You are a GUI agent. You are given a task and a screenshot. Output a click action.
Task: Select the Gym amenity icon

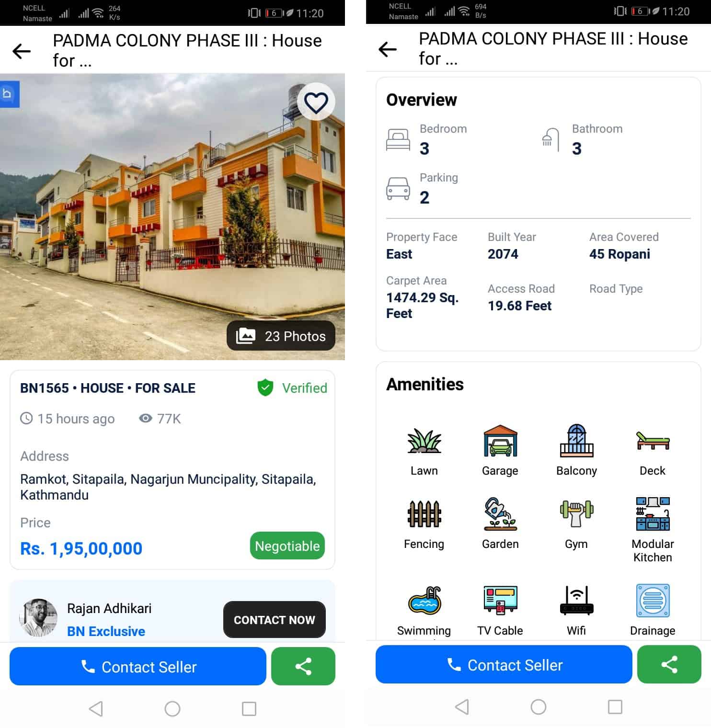point(576,513)
